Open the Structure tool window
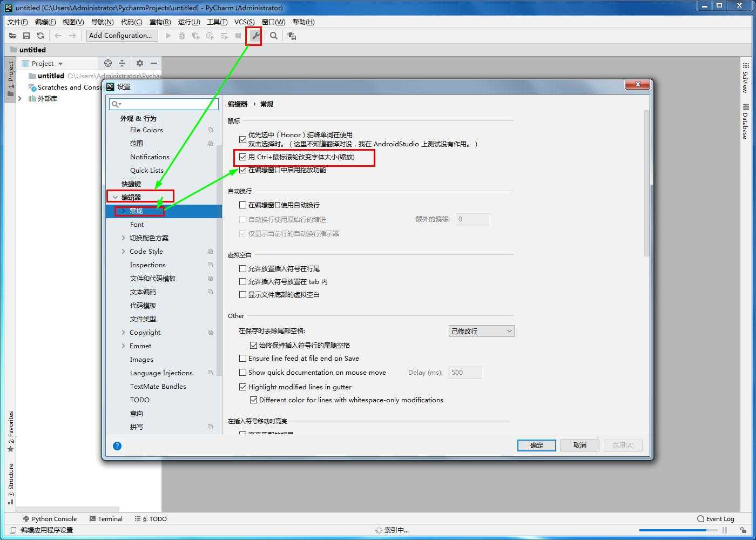 click(x=10, y=484)
